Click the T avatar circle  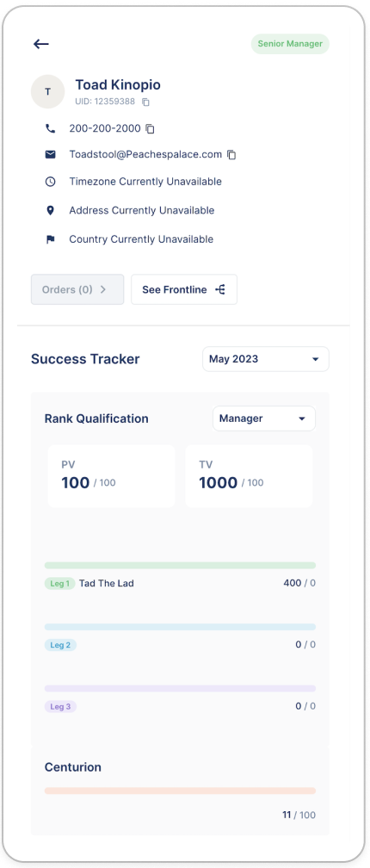(x=47, y=91)
